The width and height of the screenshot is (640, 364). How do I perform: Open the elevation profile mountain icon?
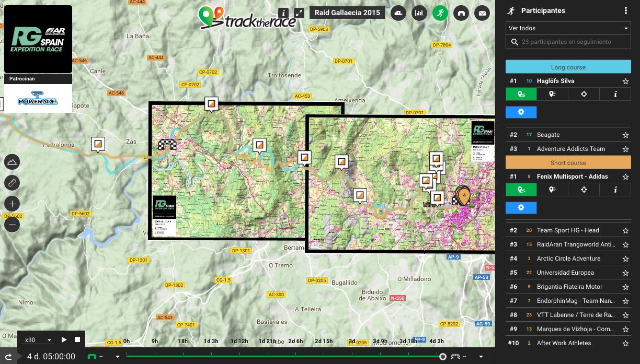12,162
